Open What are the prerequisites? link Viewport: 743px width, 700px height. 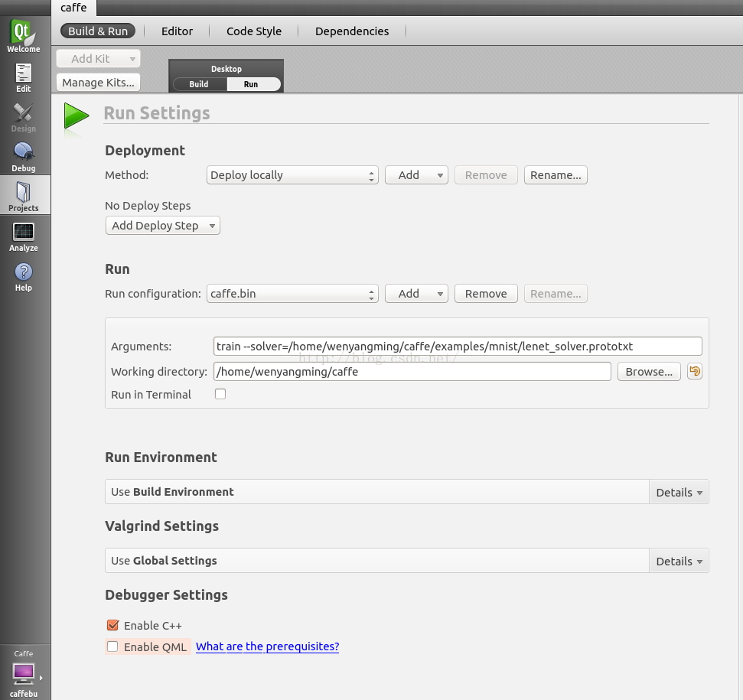coord(267,646)
